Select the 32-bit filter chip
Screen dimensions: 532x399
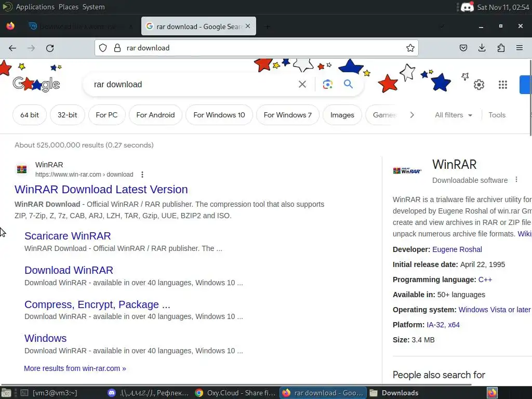click(67, 115)
